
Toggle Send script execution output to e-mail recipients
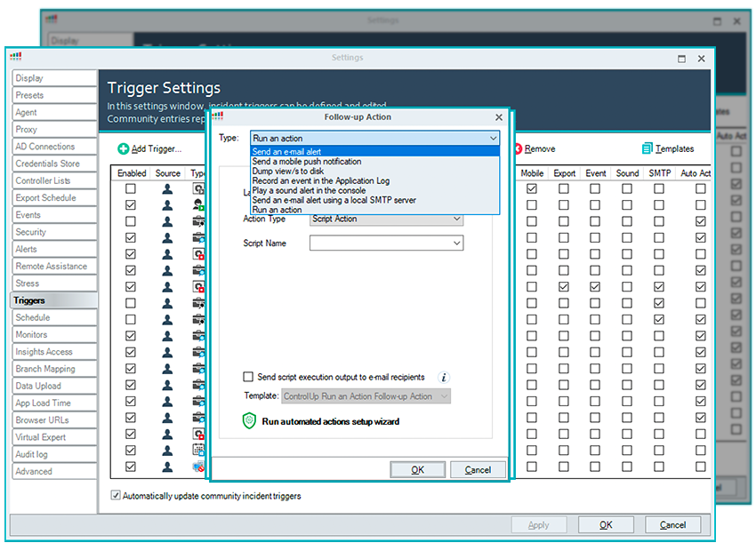248,377
